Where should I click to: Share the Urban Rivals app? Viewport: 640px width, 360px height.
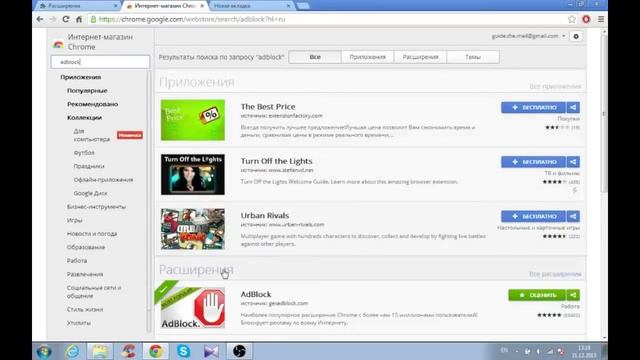(573, 216)
